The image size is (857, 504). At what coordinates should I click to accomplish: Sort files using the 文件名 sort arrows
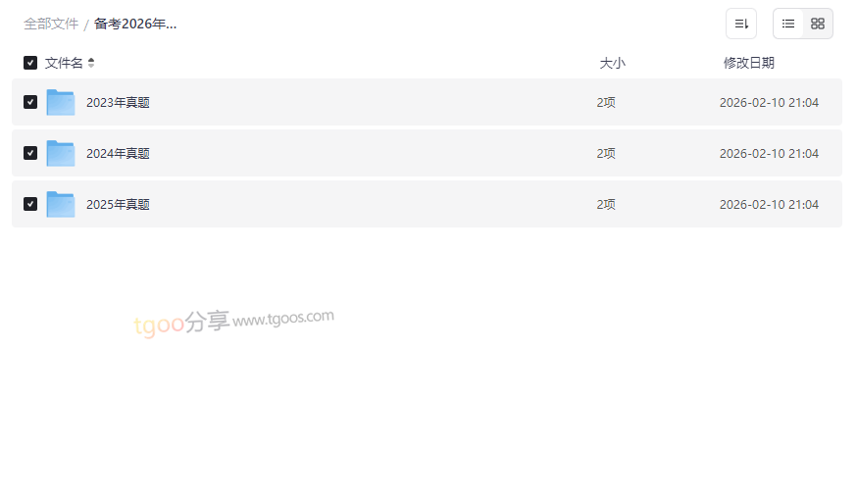tap(91, 63)
